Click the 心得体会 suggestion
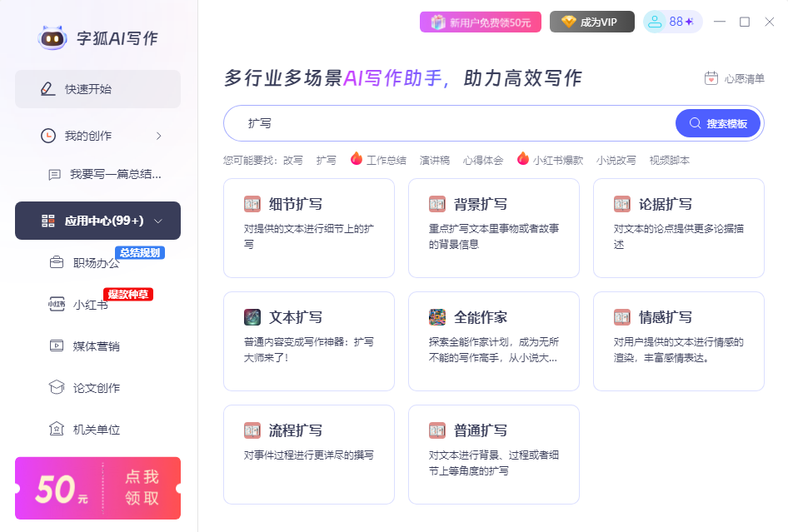This screenshot has height=532, width=788. point(483,160)
